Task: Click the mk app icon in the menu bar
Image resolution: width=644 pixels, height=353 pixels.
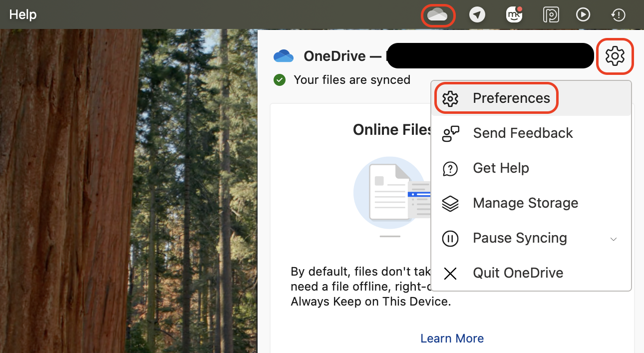Action: [x=514, y=14]
